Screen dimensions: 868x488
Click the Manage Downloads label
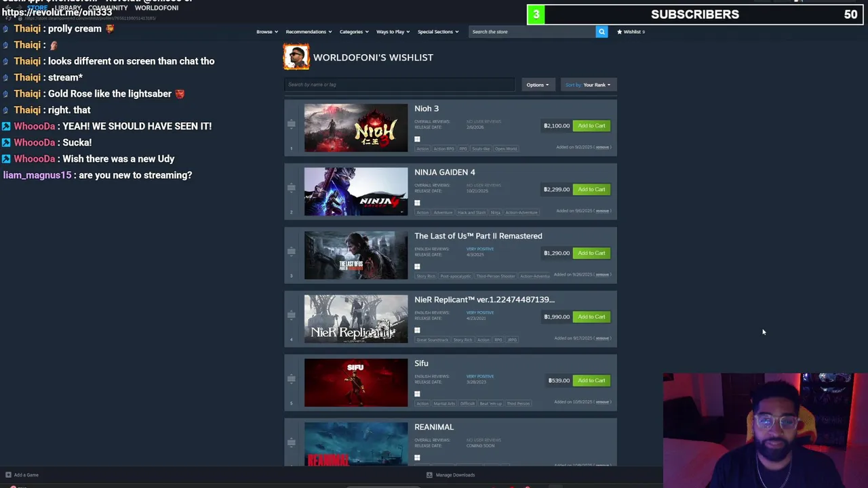(x=455, y=475)
